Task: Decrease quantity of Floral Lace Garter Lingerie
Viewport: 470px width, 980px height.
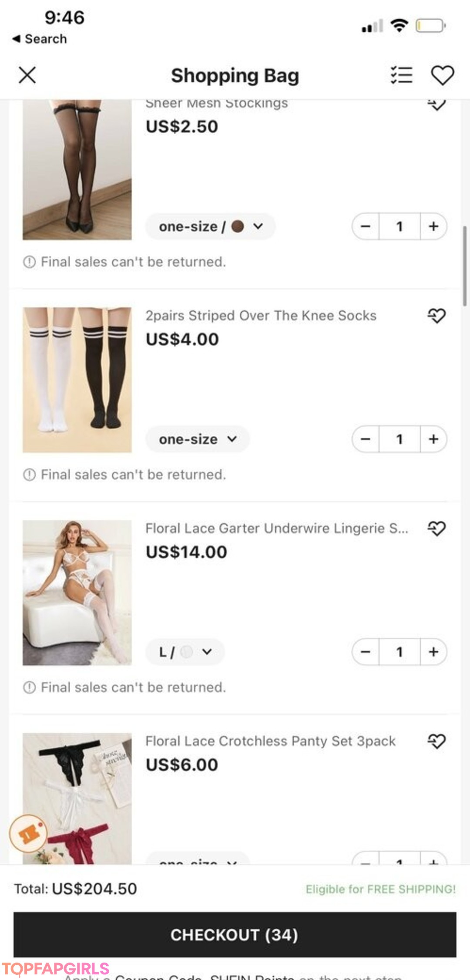Action: tap(366, 652)
